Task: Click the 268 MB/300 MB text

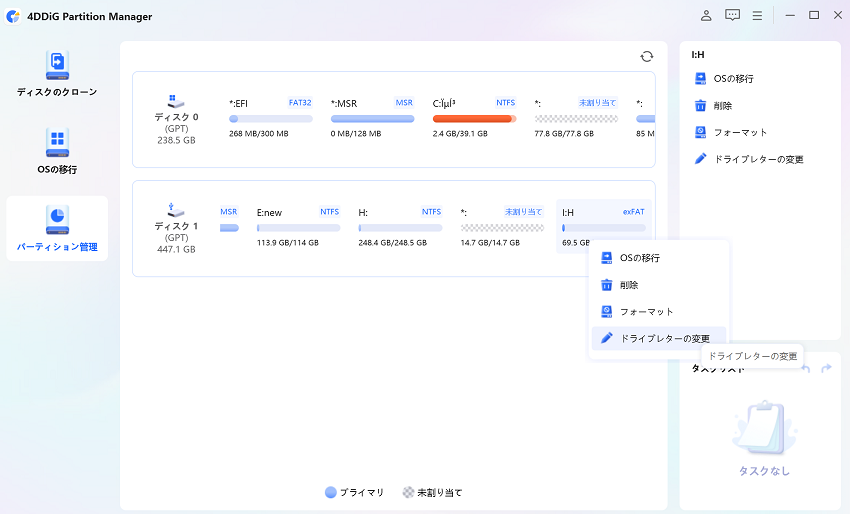Action: (x=259, y=133)
